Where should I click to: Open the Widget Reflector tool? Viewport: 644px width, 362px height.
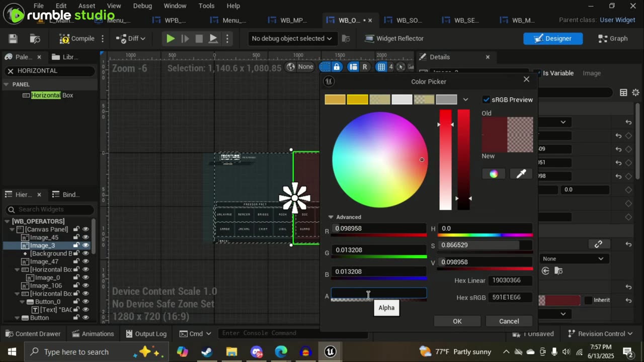pos(394,39)
